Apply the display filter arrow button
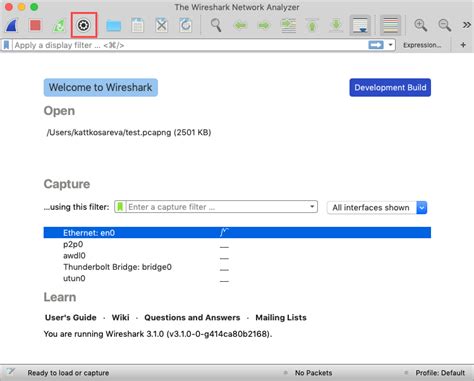474x381 pixels. pos(376,45)
